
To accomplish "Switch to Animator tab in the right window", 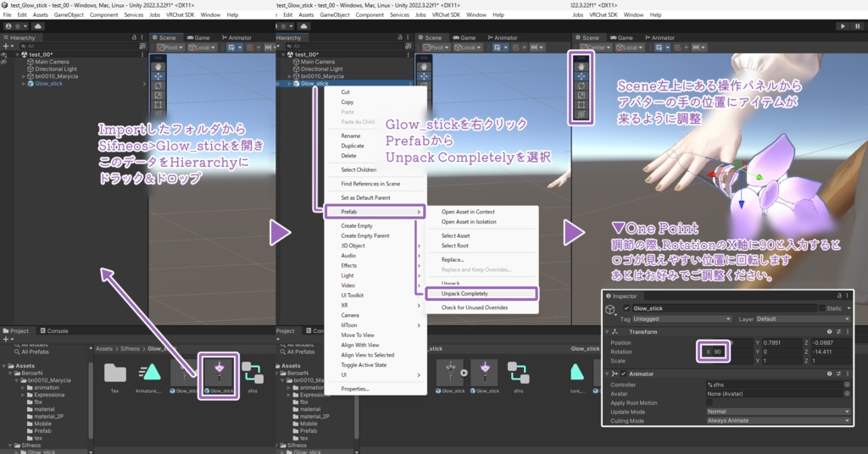I will (659, 37).
